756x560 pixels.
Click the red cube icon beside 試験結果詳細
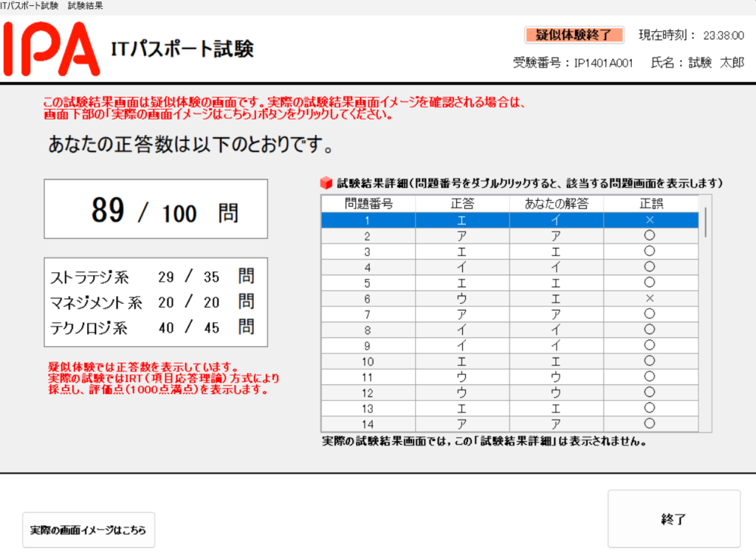(x=326, y=183)
